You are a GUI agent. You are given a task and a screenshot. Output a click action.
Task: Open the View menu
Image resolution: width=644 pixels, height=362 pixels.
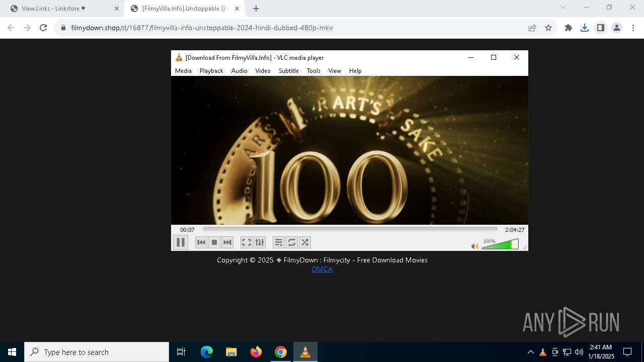335,71
